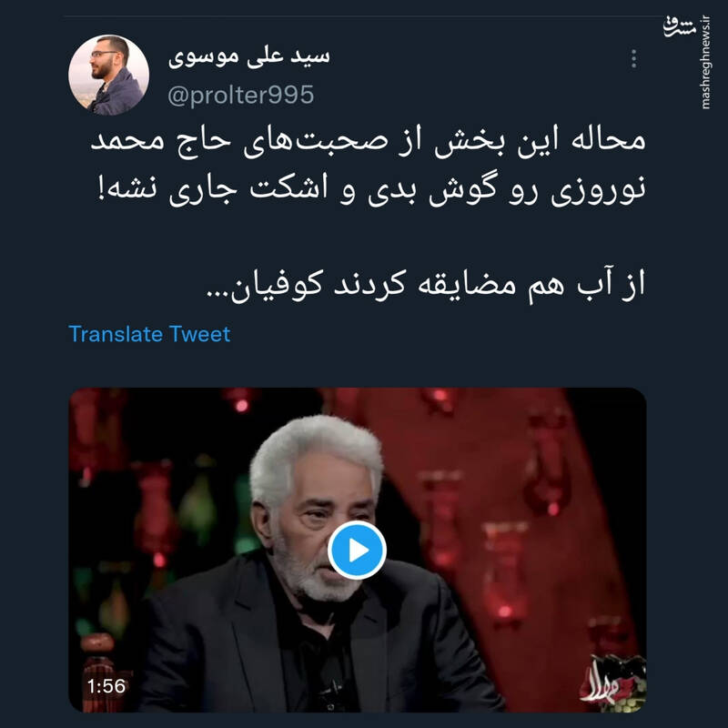Play the video with the blue play button
The height and width of the screenshot is (728, 728).
tap(357, 551)
